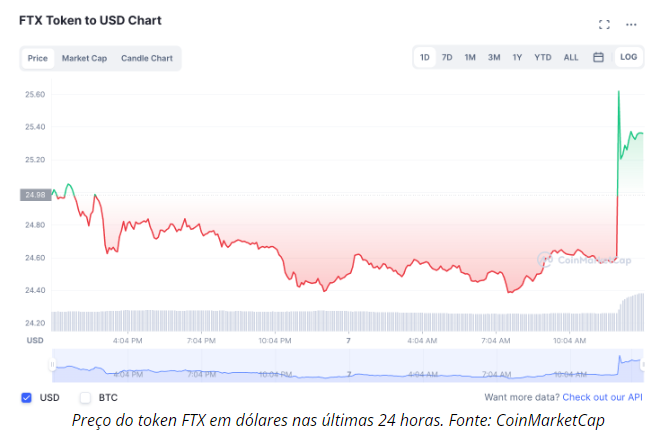Select the YTD time range
668x437 pixels.
pos(543,57)
